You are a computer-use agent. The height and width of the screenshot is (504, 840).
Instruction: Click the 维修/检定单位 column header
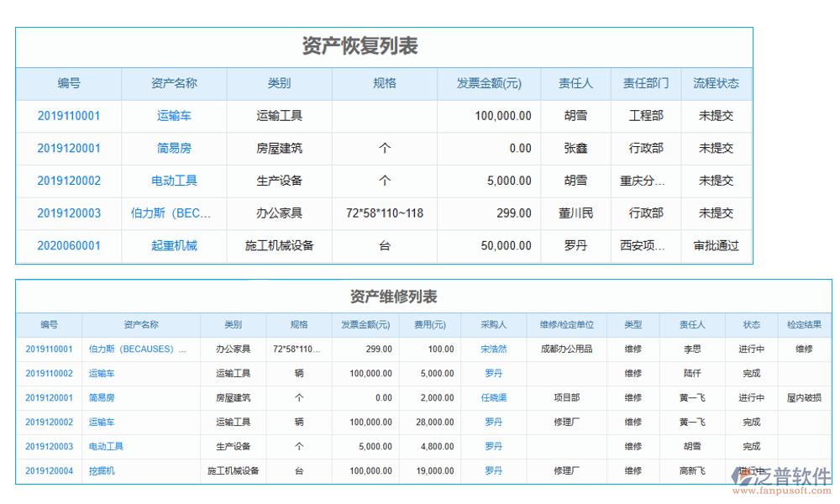(567, 325)
